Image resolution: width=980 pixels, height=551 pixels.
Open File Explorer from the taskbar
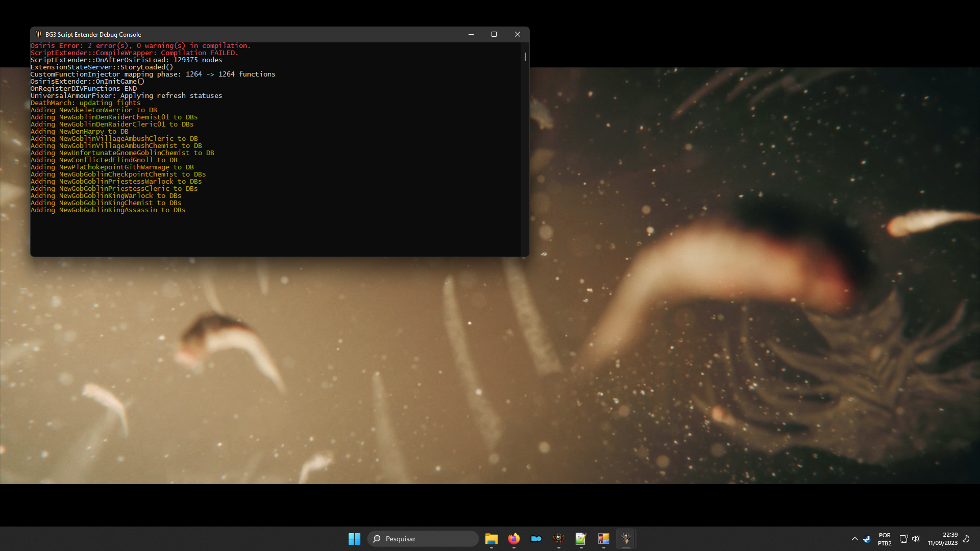(492, 539)
